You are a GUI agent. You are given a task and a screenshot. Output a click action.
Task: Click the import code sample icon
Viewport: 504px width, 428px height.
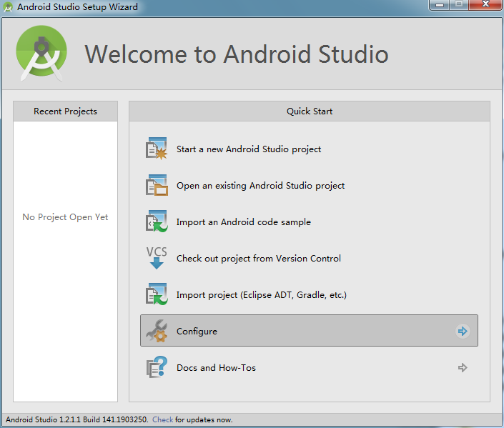click(157, 222)
